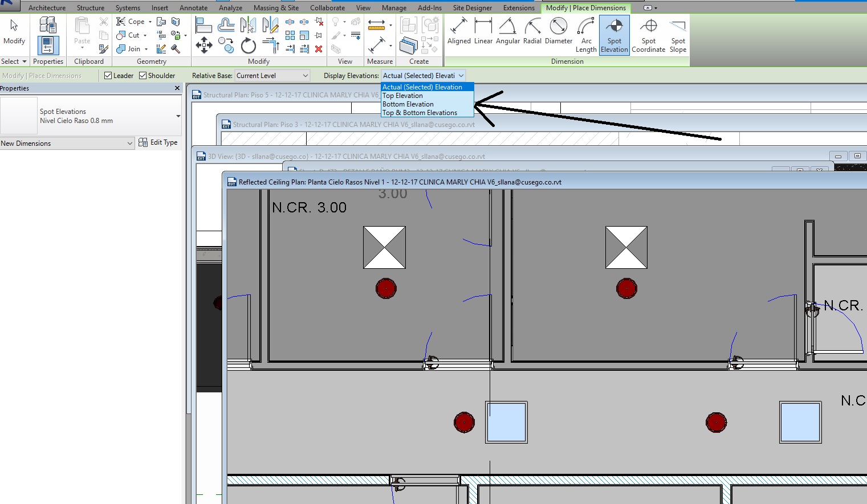Expand the New Dimensions filter dropdown

(x=130, y=144)
